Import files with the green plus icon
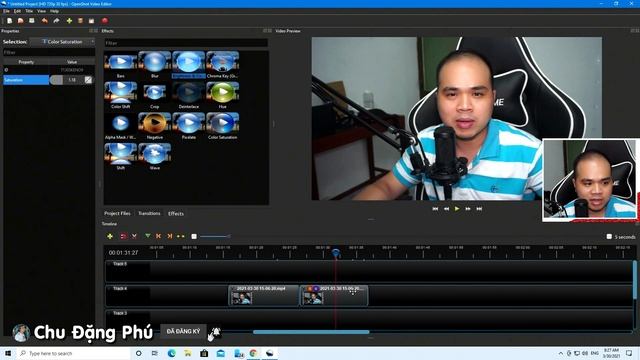Screen dimensions: 640x360 click(69, 20)
